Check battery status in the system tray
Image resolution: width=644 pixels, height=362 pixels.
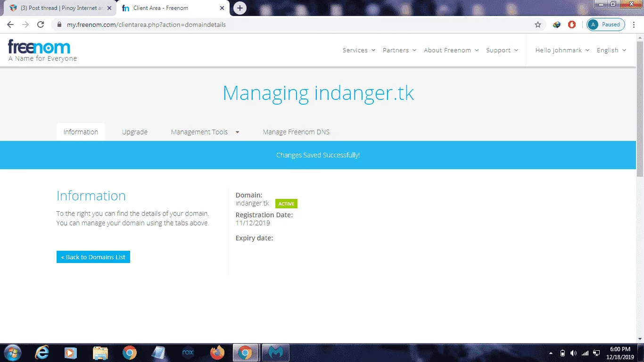[562, 353]
